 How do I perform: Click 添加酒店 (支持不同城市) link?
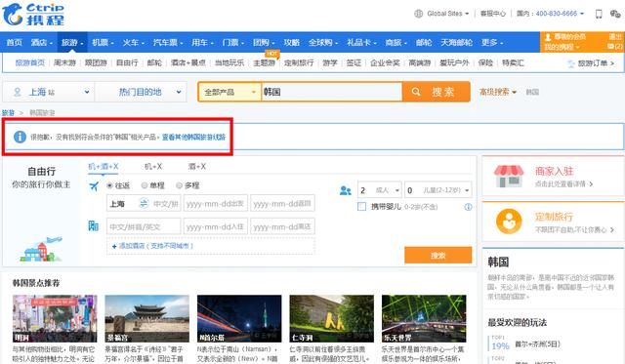point(152,246)
